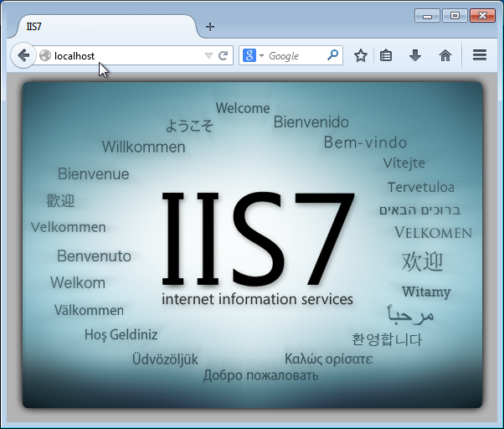Viewport: 504px width, 429px height.
Task: Click the "Welcome" text
Action: coord(243,108)
